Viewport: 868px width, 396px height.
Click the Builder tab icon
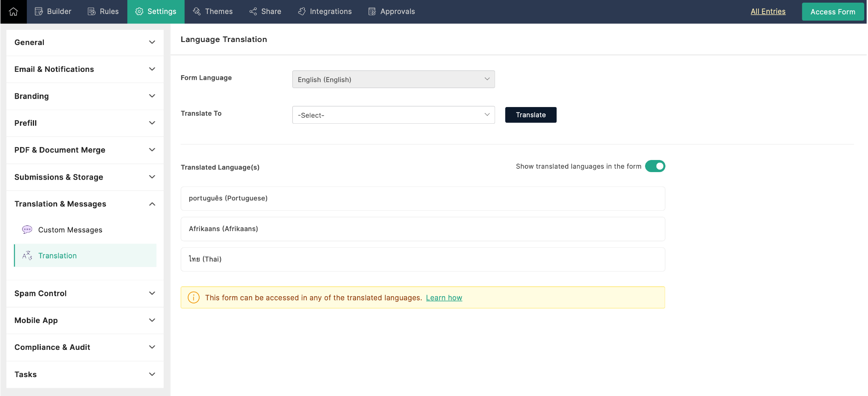pyautogui.click(x=39, y=12)
